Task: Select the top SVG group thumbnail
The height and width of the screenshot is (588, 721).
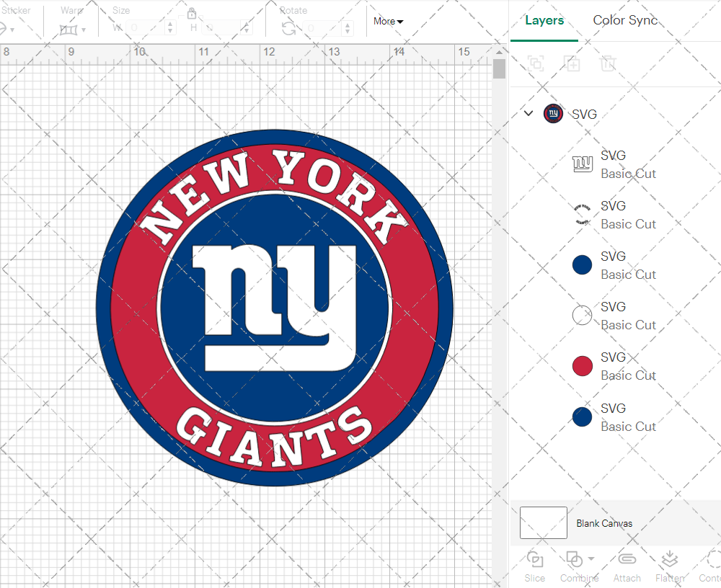Action: pyautogui.click(x=553, y=114)
